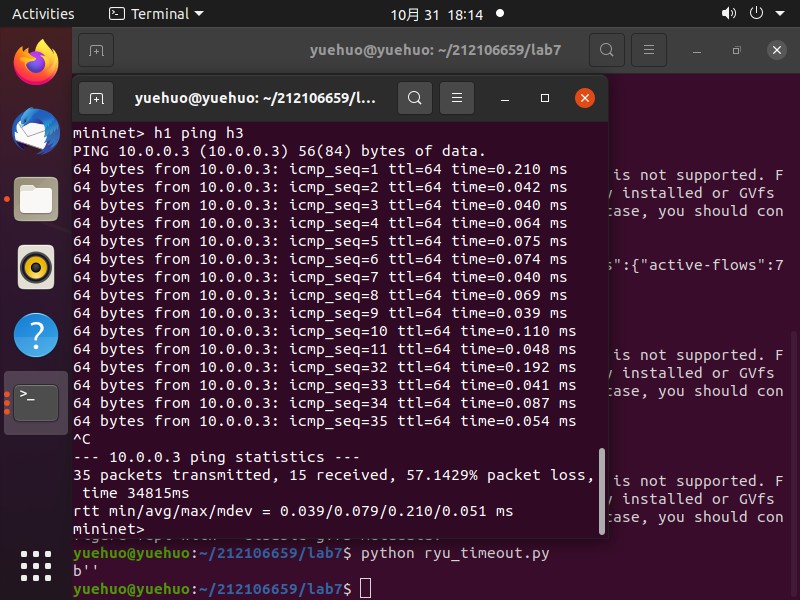
Task: Click the front terminal title yuehuo@yuehuo
Action: click(x=255, y=98)
